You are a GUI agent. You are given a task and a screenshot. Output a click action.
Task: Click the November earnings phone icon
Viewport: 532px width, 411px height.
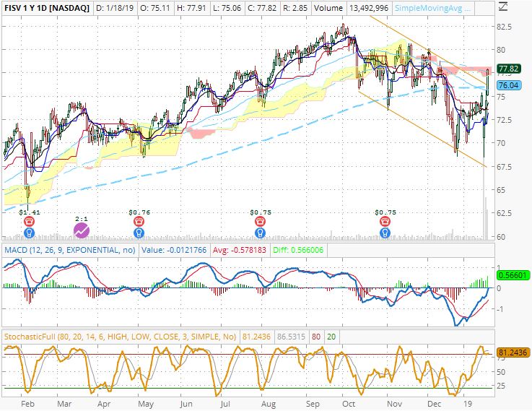tap(385, 222)
